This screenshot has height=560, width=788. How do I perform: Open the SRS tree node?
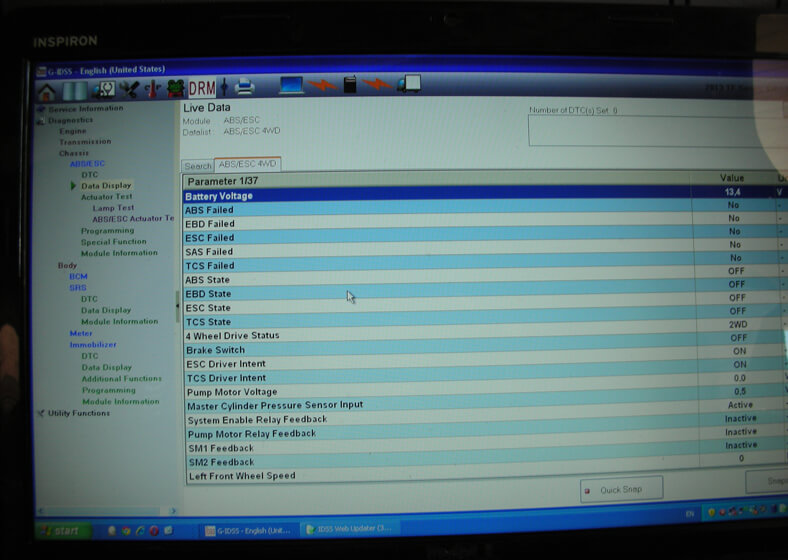click(78, 288)
